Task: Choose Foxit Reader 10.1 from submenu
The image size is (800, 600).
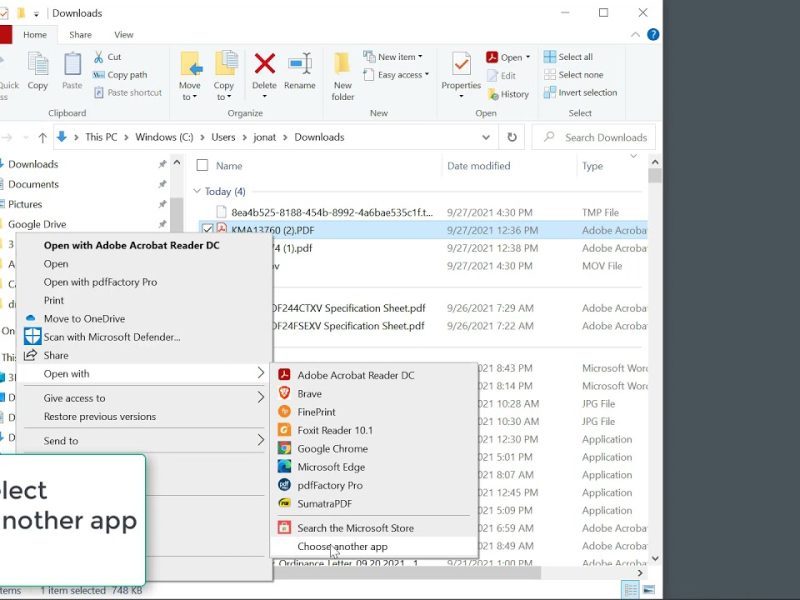Action: coord(374,430)
